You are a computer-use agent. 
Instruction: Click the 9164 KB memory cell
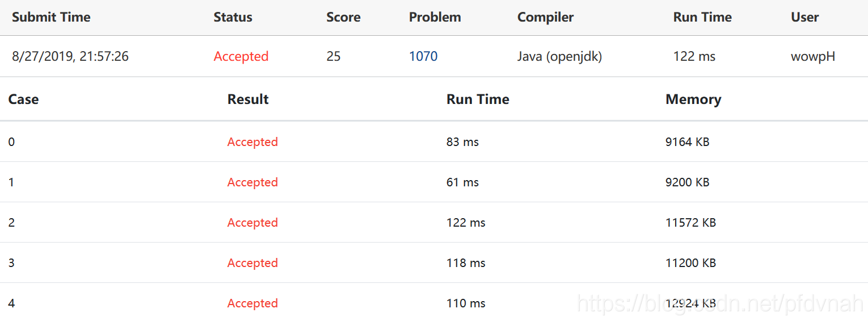(x=688, y=142)
